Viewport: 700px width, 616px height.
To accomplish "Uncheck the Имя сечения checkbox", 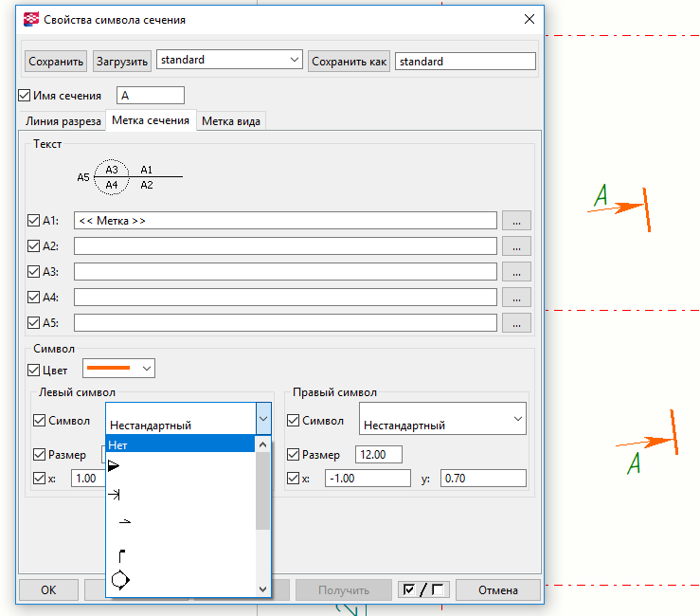I will click(x=25, y=96).
